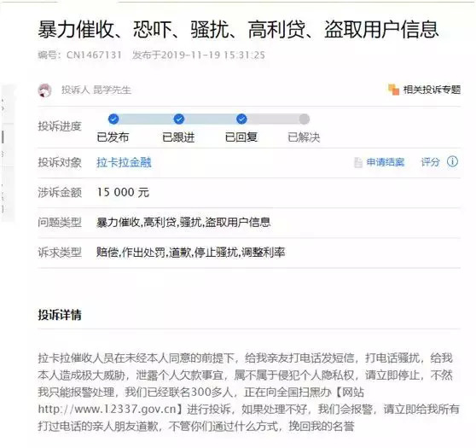Click the complaint number CN1467131
476x448 pixels.
tap(94, 55)
